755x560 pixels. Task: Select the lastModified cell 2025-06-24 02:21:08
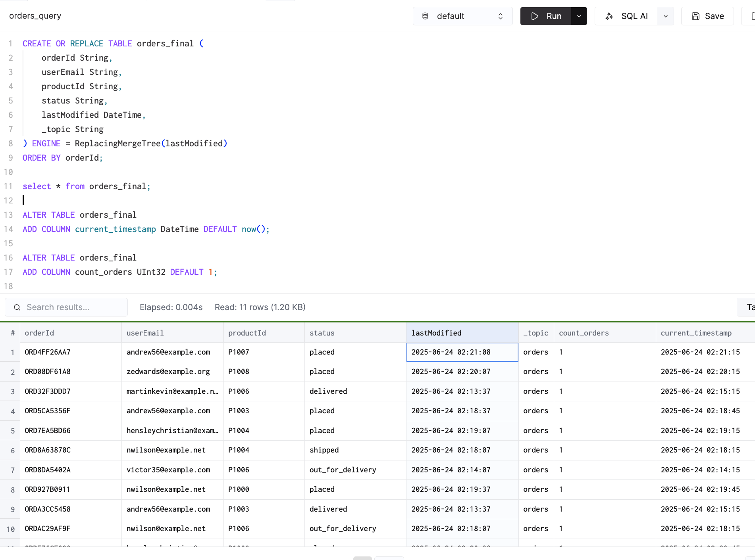point(462,352)
